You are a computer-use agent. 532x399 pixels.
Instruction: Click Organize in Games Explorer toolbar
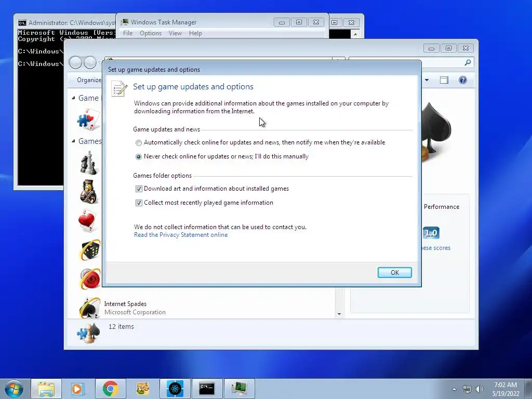tap(89, 80)
